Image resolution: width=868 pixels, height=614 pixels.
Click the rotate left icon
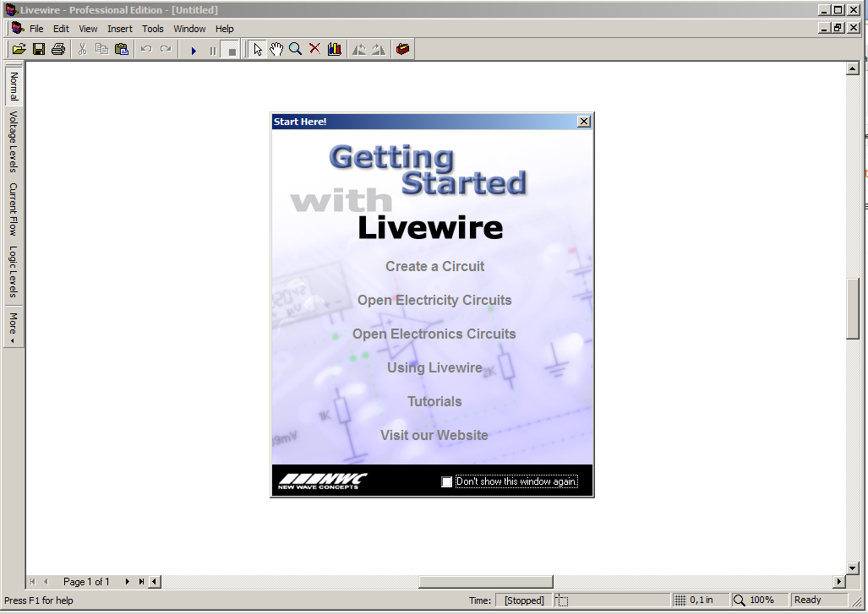point(359,49)
